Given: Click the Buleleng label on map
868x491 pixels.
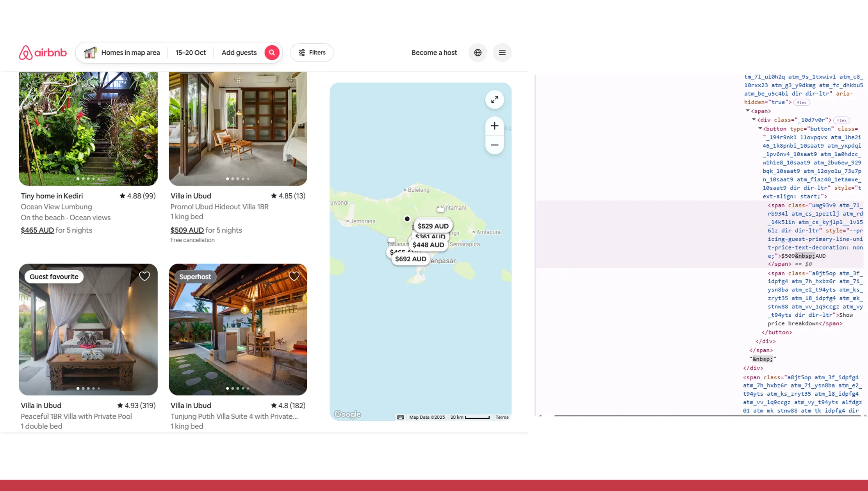Looking at the screenshot, I should (419, 190).
